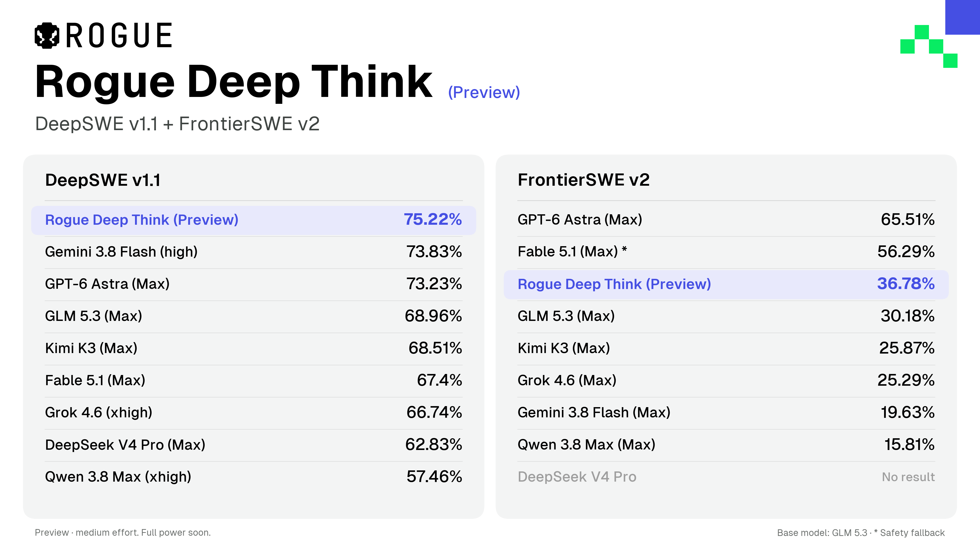Click GPT-6 Astra (Max) 65.51% score

coord(908,219)
